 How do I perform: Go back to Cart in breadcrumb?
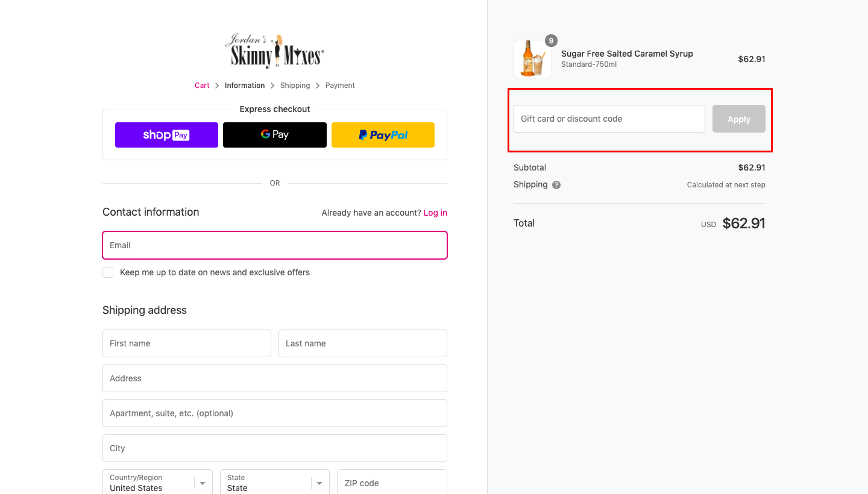[x=202, y=86]
